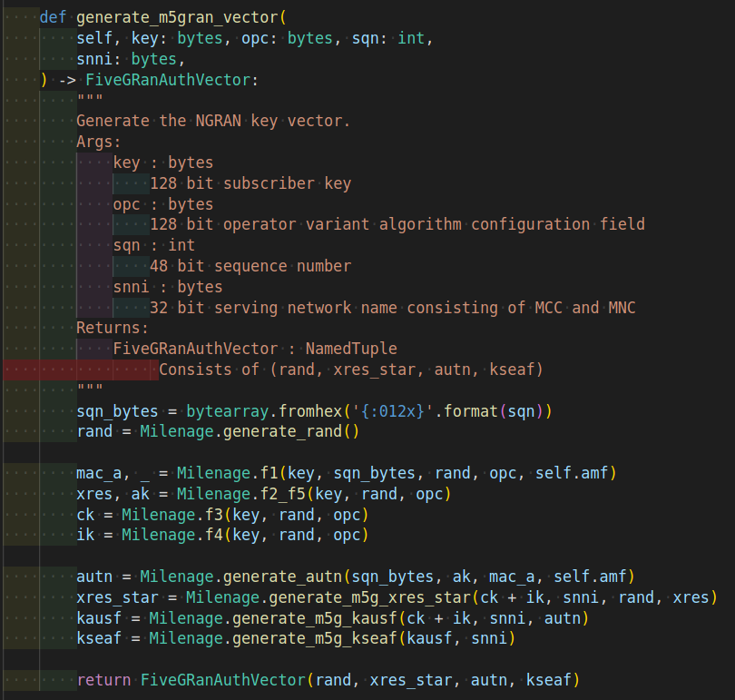The width and height of the screenshot is (735, 700).
Task: Click the red highlighted indentation before 'Consists of'
Action: coord(81,370)
